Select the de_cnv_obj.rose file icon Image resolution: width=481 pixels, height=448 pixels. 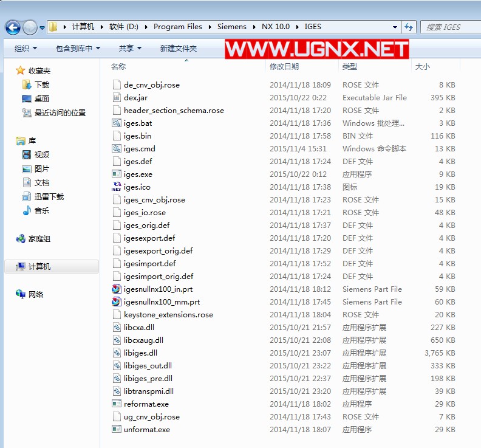tap(117, 84)
